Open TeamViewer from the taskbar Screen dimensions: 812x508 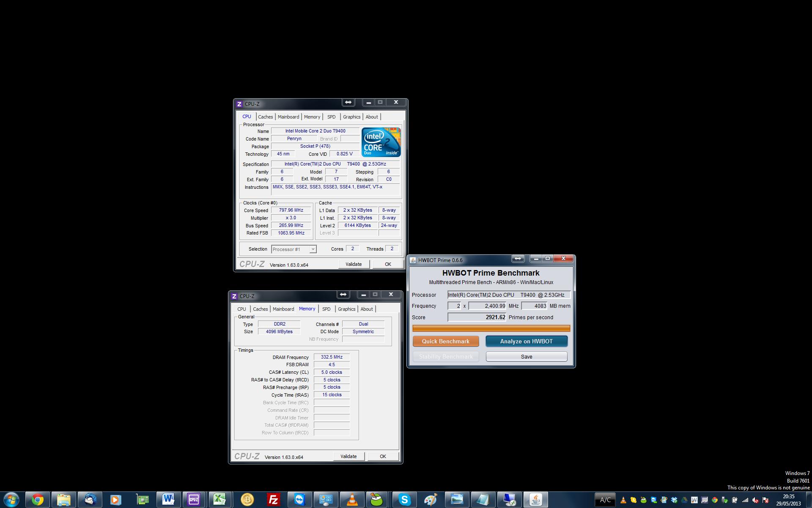(x=300, y=500)
